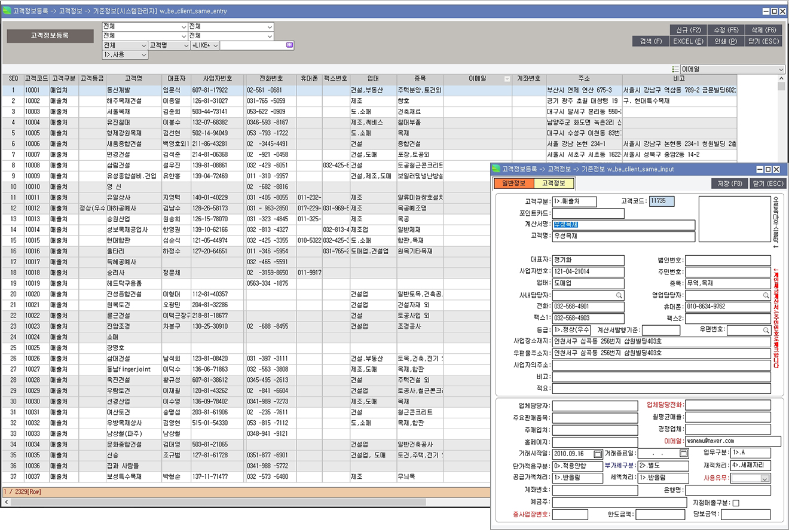Screen dimensions: 789x532
Task: Click the SEQ column header
Action: click(x=13, y=79)
